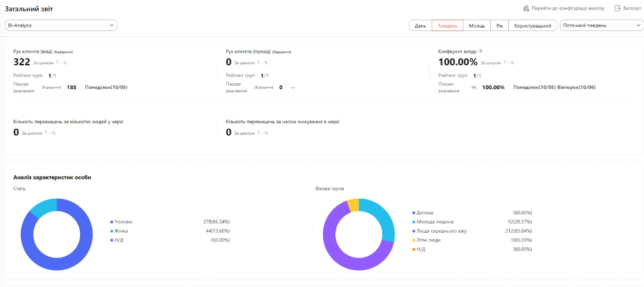Click the Молода людина legend label

[x=434, y=222]
